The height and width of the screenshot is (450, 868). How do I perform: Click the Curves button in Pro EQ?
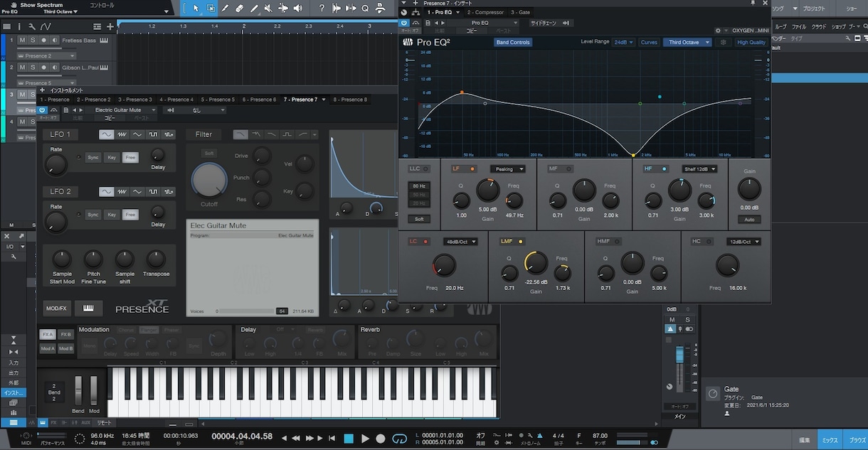[x=649, y=43]
